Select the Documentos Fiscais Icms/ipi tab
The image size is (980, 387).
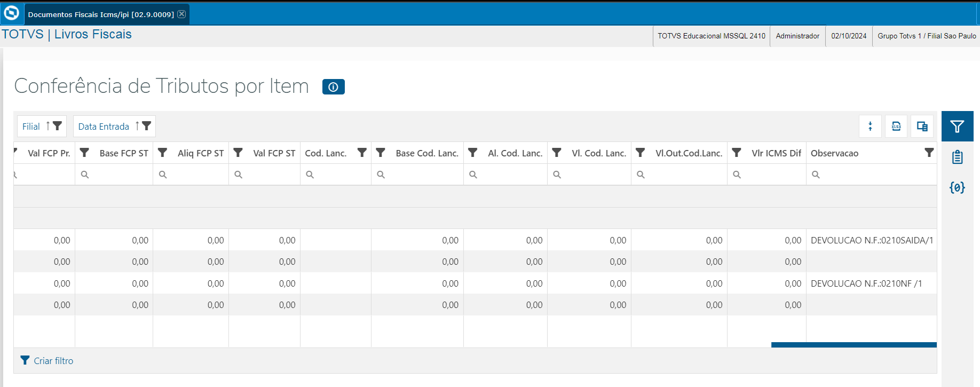pyautogui.click(x=100, y=14)
